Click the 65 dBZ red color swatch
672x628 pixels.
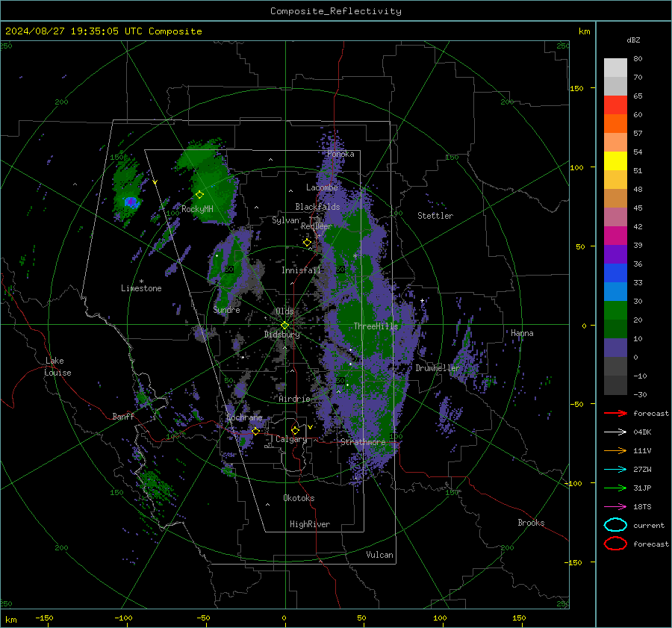pos(615,105)
